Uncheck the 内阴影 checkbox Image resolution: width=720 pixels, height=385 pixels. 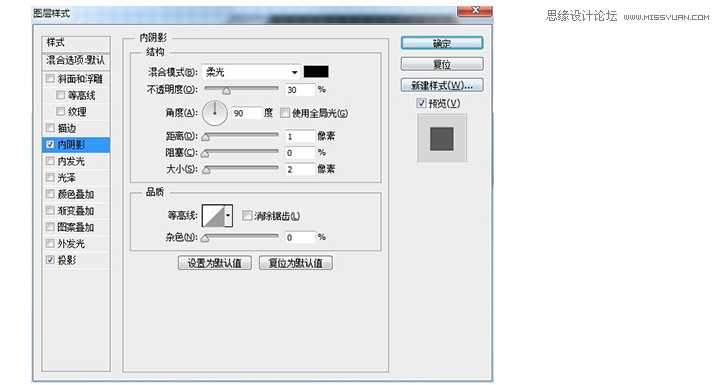(x=50, y=144)
